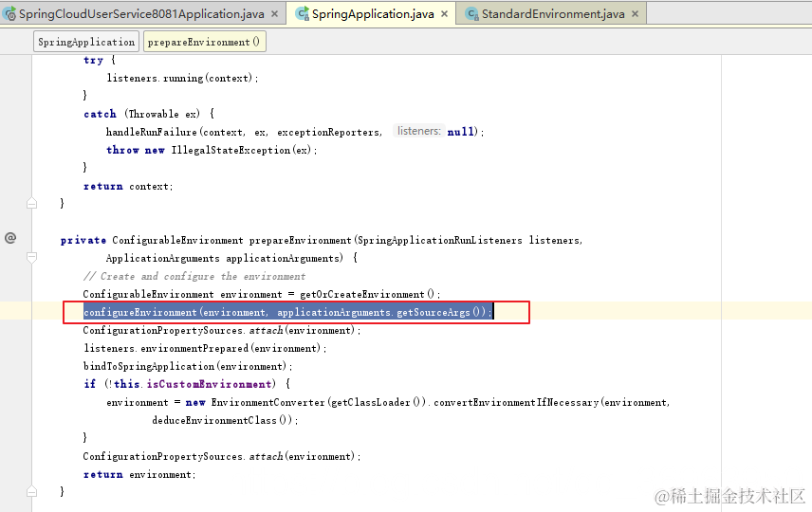Collapse the prepareEnvironment method fold marker
The width and height of the screenshot is (812, 512).
coord(31,257)
